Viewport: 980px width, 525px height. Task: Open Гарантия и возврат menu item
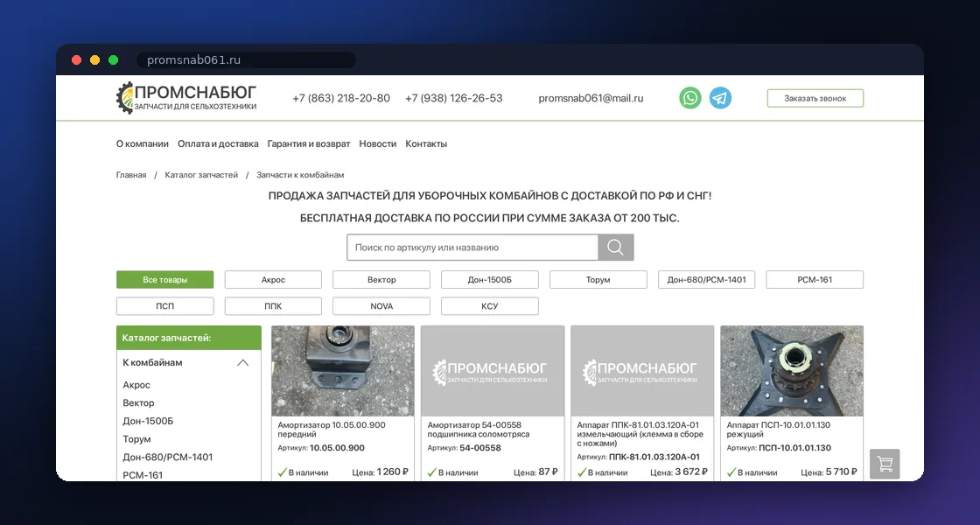click(309, 143)
